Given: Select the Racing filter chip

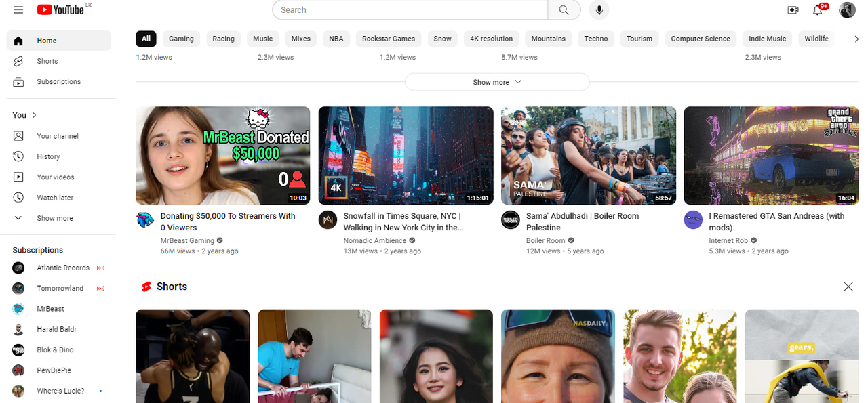Looking at the screenshot, I should [223, 39].
